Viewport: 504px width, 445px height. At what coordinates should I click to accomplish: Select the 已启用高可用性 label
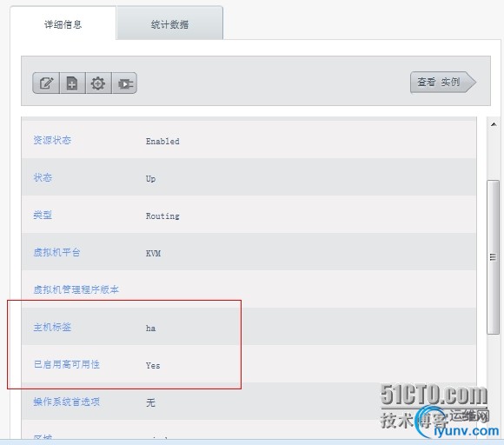click(67, 364)
